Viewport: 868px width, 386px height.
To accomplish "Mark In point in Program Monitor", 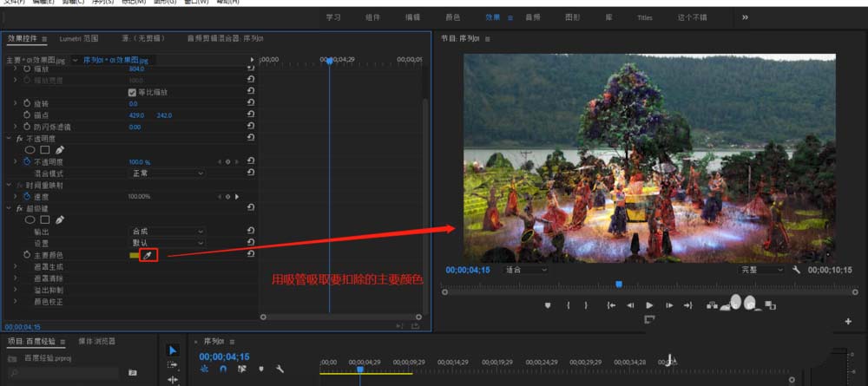I will click(568, 305).
